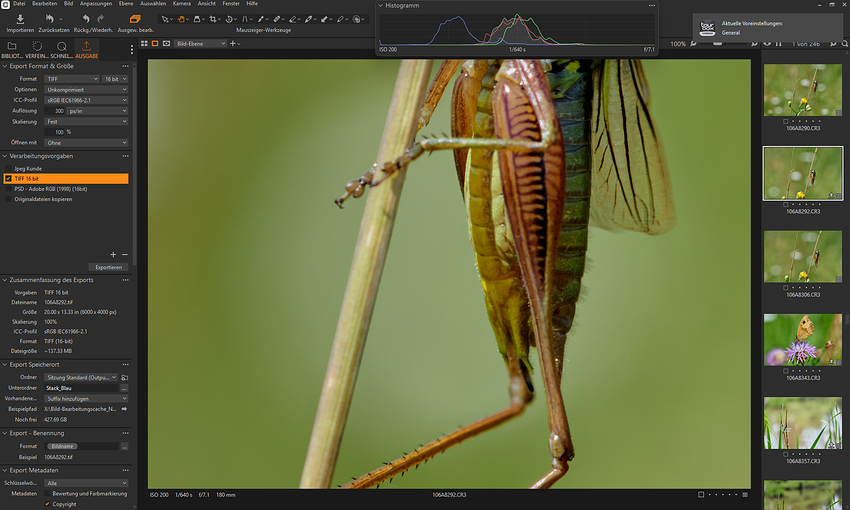Open the Suffix hinzufügen dropdown
Image resolution: width=850 pixels, height=510 pixels.
tap(86, 398)
